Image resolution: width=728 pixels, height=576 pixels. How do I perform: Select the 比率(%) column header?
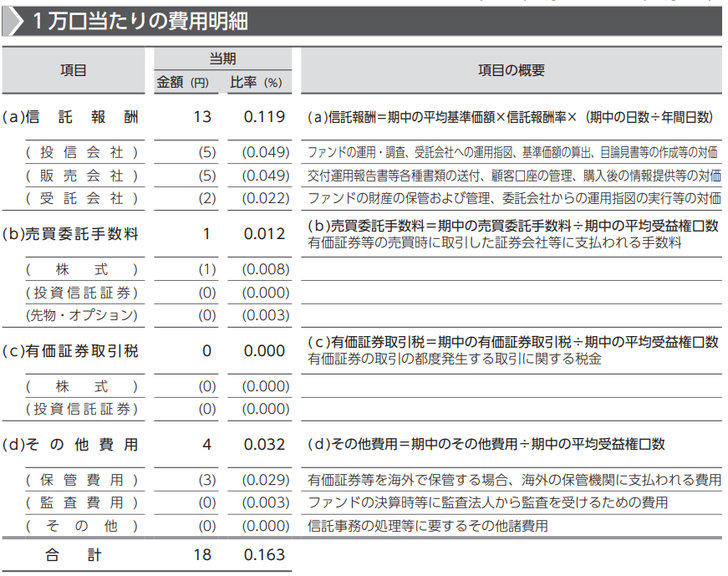tap(256, 82)
